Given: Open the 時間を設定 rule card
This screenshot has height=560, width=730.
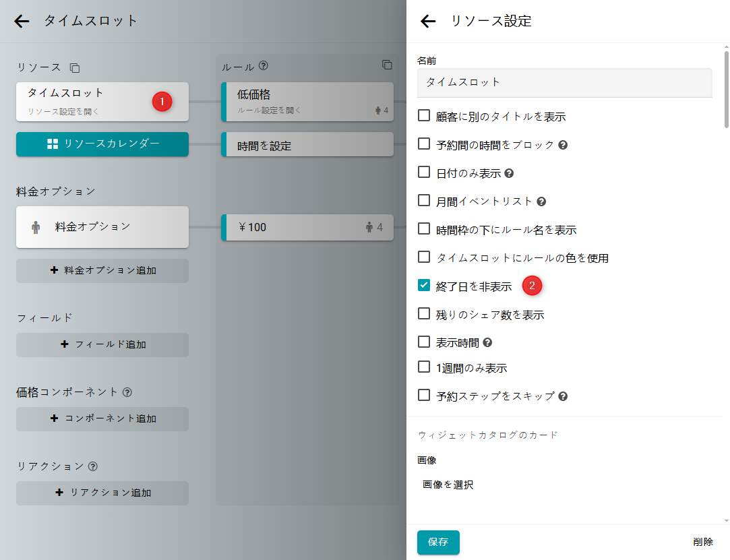Looking at the screenshot, I should point(307,145).
